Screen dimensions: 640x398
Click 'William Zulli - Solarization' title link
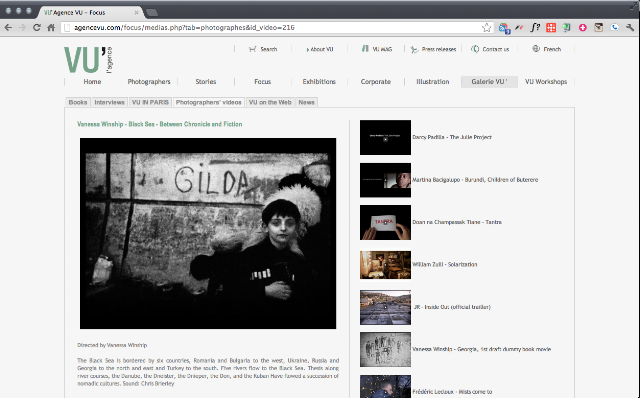(444, 265)
